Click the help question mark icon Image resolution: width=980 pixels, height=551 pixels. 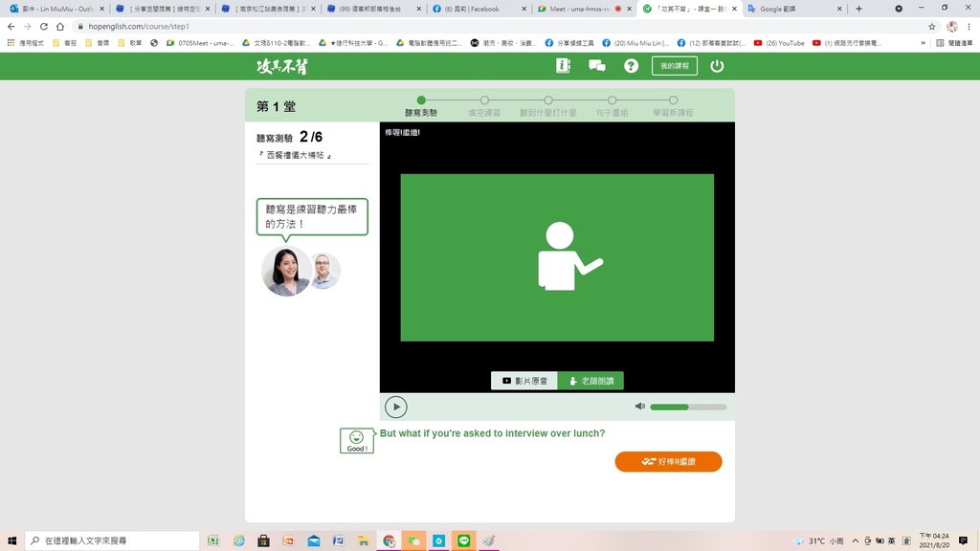pyautogui.click(x=632, y=66)
